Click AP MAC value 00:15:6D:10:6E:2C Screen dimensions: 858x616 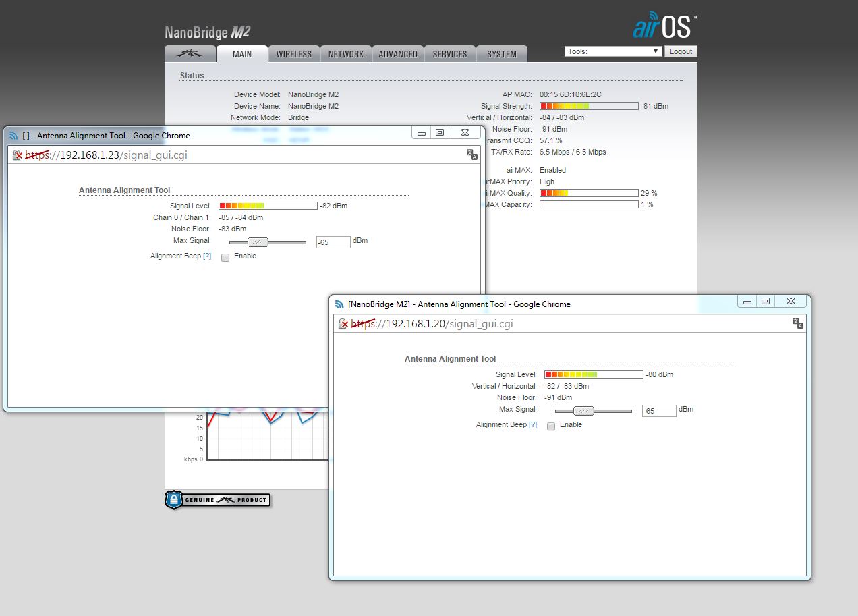click(x=571, y=94)
